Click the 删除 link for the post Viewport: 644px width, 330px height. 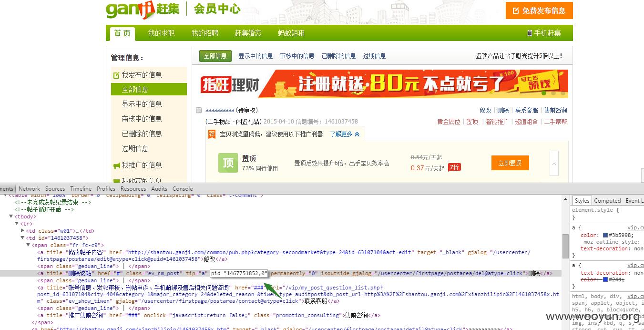(x=503, y=110)
